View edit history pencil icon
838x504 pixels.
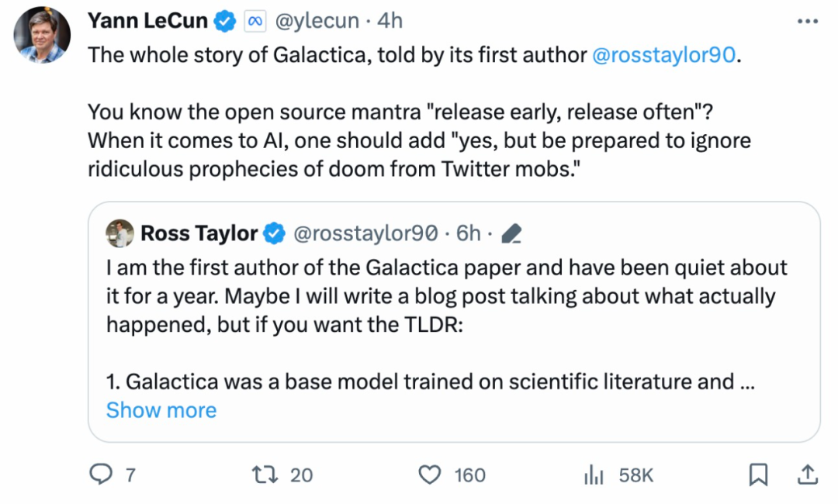(x=511, y=234)
